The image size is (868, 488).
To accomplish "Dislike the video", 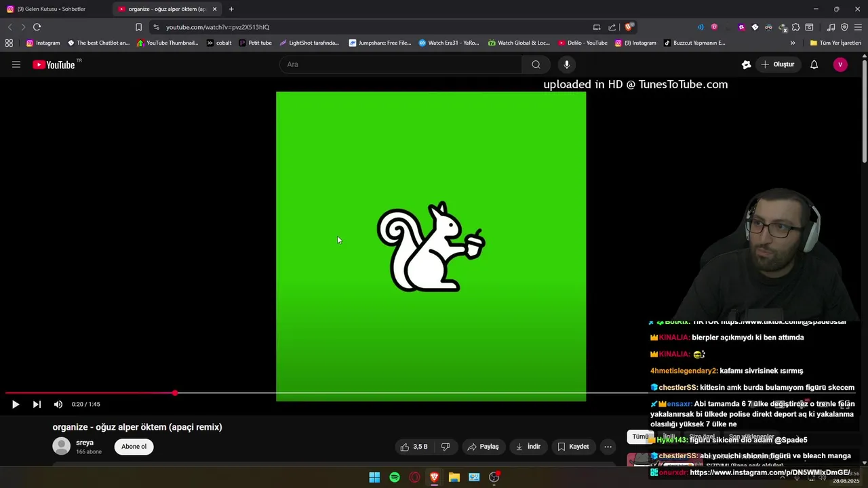I will 446,447.
